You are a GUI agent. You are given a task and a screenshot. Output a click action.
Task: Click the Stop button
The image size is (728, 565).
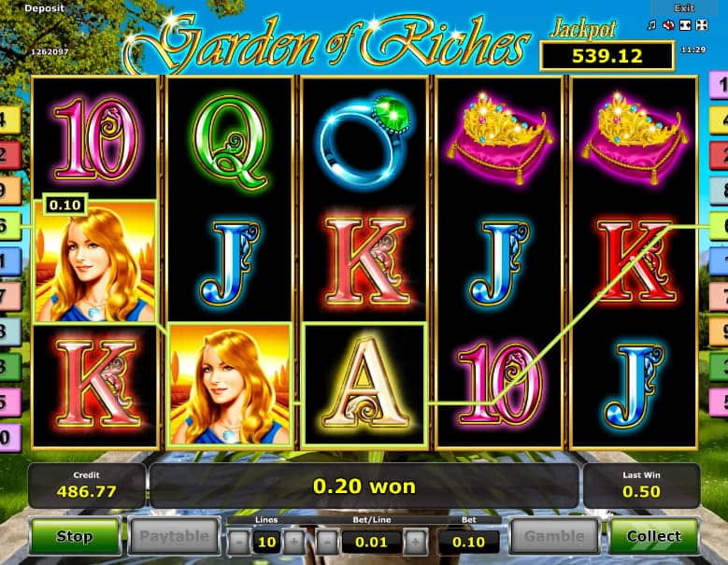pyautogui.click(x=75, y=536)
